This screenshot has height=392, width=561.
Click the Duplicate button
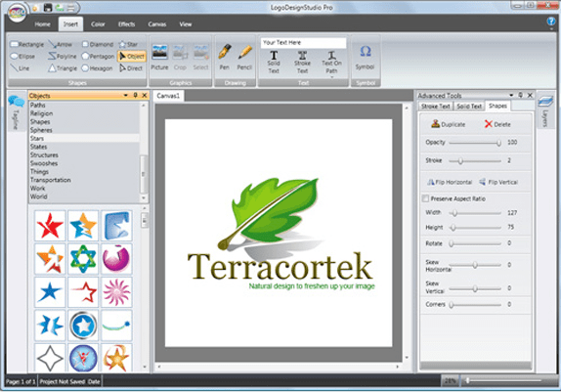coord(449,124)
